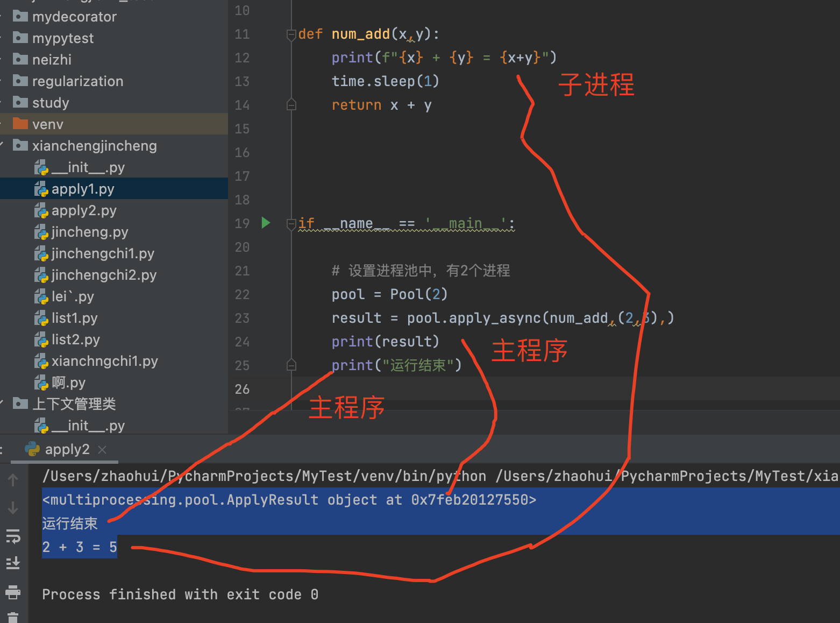Click the pool.apply_async call in editor

tap(474, 318)
